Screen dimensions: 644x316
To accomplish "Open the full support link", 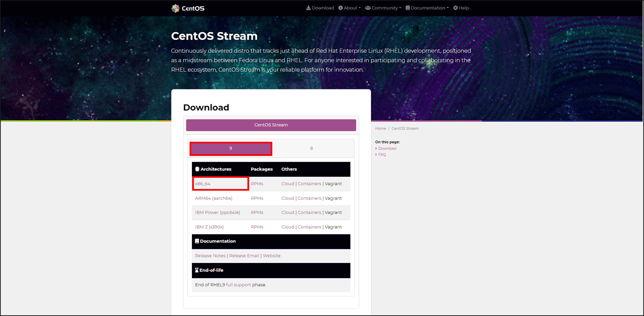I will 238,285.
